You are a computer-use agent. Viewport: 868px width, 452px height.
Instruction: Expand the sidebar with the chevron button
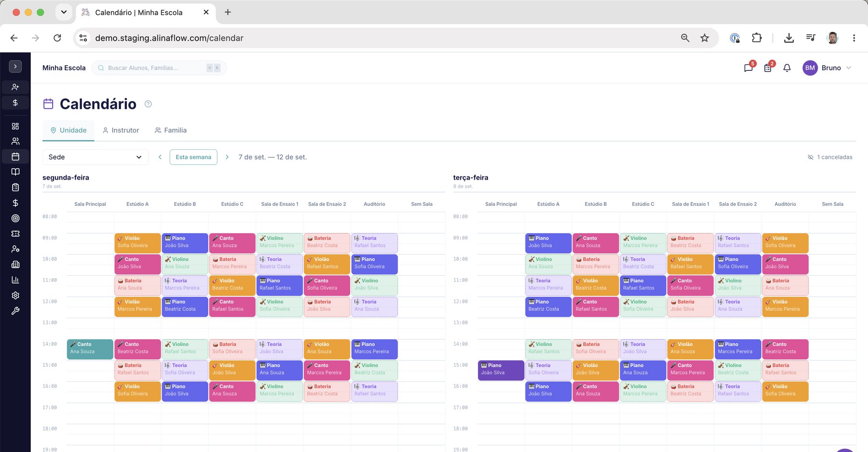click(15, 66)
